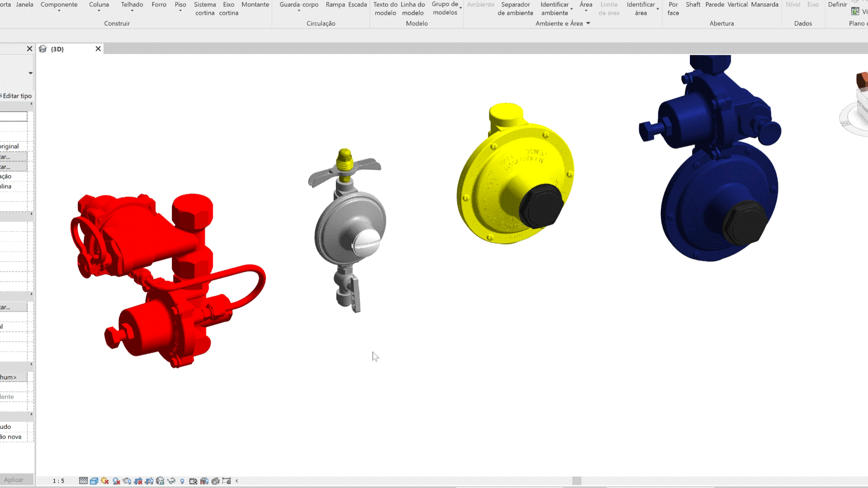Viewport: 868px width, 488px height.
Task: Expand the Ambiente e Área panel arrow
Action: [x=588, y=23]
